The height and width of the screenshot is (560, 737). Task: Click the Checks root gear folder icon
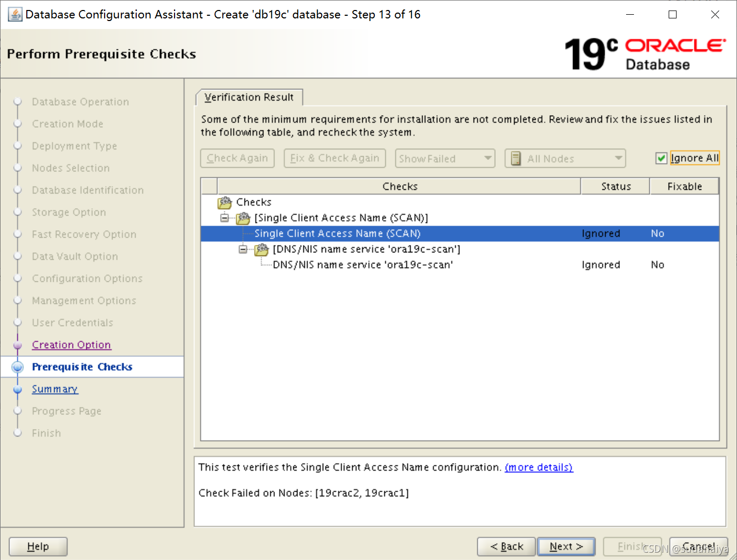[224, 202]
